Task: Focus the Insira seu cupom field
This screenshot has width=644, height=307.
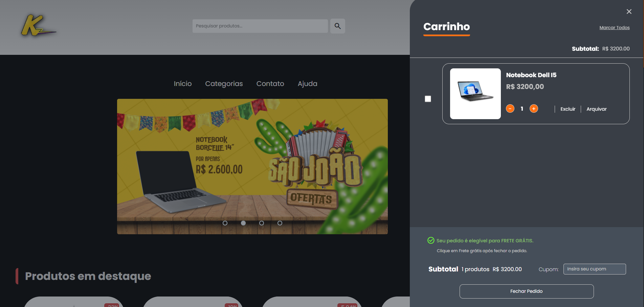Action: (594, 269)
